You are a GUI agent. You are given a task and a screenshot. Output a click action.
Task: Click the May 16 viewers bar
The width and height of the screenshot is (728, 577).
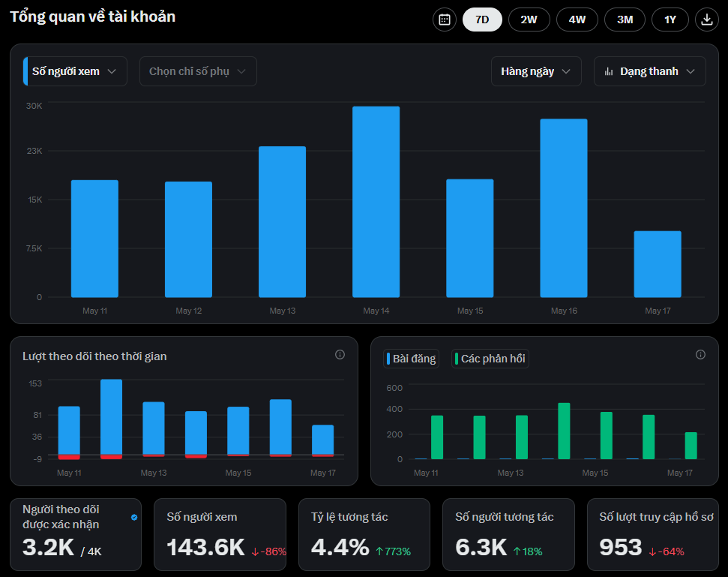tap(564, 208)
